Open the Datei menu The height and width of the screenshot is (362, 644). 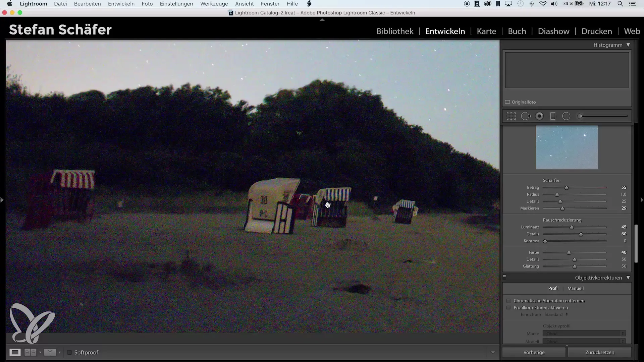[x=60, y=4]
